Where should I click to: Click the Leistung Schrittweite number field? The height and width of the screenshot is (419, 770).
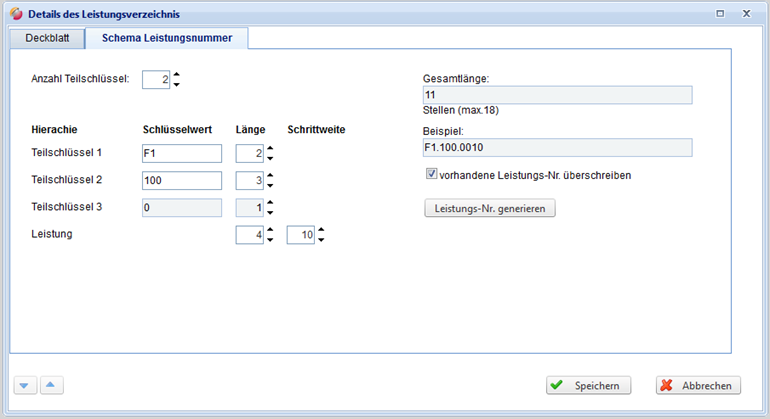300,235
